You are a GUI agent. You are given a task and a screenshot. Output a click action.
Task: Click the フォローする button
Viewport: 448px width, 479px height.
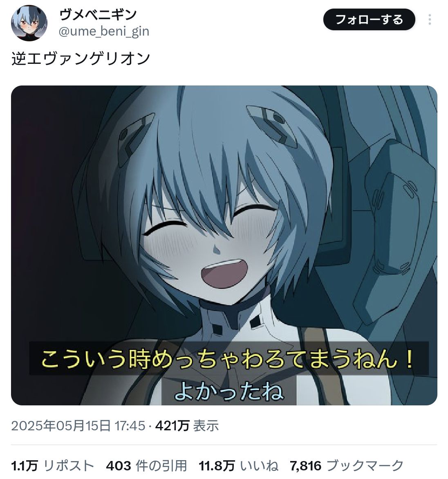pos(369,20)
